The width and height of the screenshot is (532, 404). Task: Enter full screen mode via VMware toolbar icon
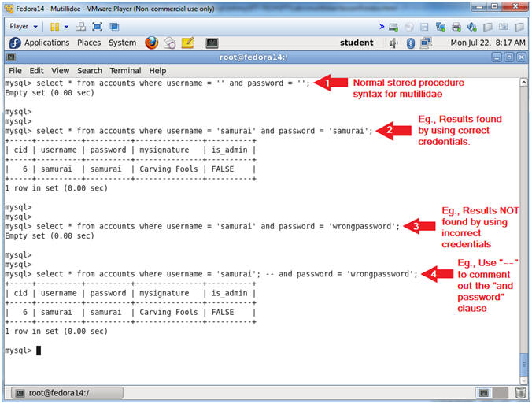pos(97,27)
